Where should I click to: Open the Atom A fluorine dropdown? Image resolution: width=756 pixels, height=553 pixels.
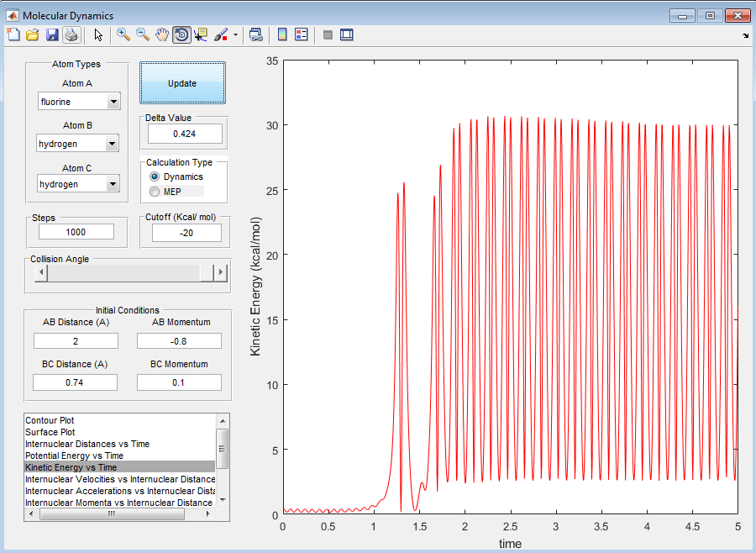tap(113, 103)
